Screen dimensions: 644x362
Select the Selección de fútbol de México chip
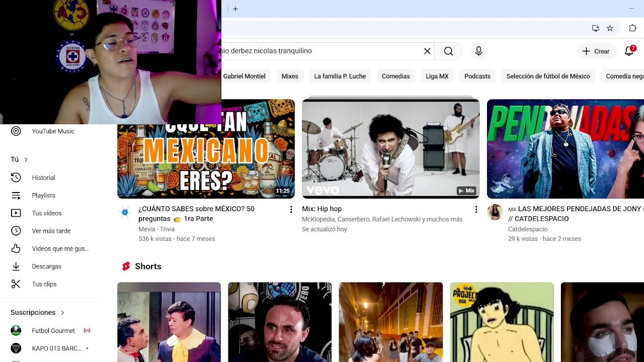pos(548,76)
